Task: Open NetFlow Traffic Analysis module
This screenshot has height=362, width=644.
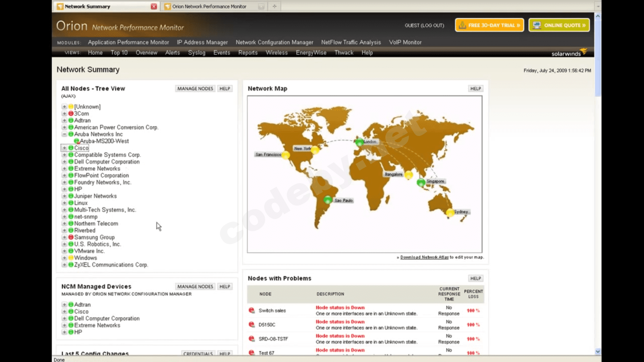Action: (351, 42)
